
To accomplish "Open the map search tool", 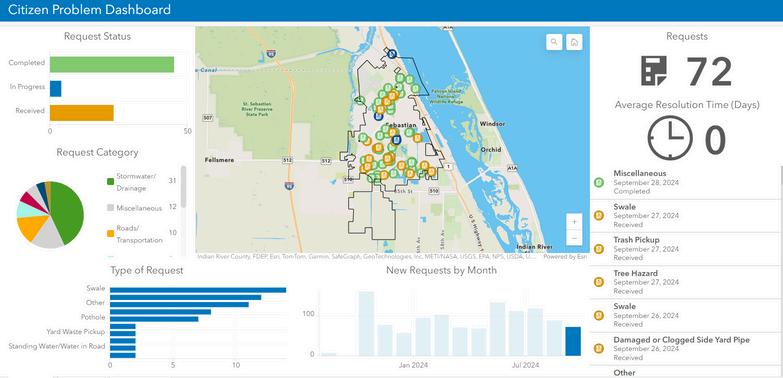I will [x=554, y=42].
